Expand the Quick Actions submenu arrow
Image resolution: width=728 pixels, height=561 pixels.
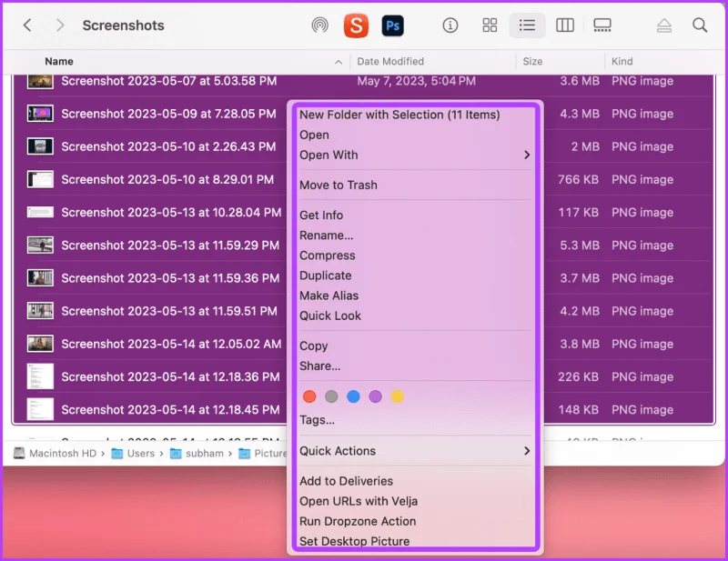pos(527,451)
